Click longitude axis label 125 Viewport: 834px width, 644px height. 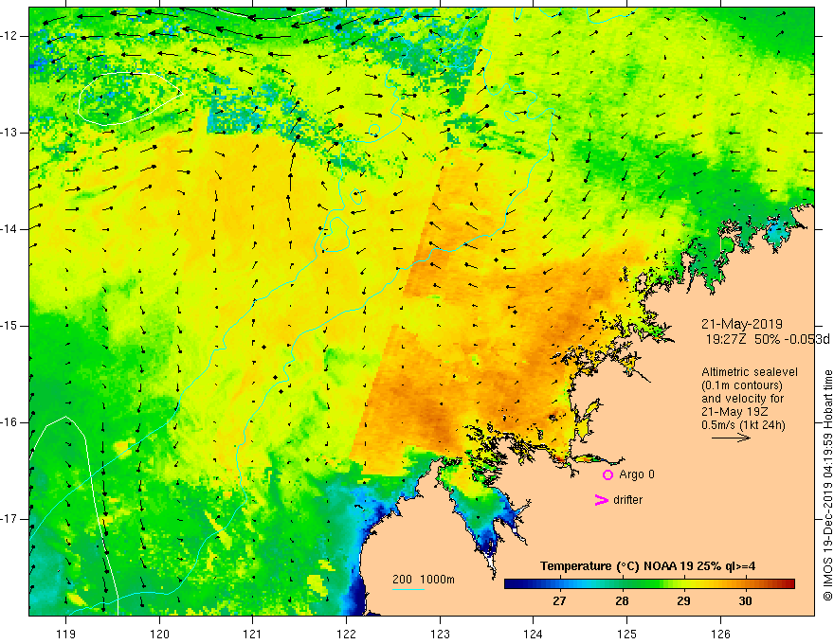pos(627,634)
